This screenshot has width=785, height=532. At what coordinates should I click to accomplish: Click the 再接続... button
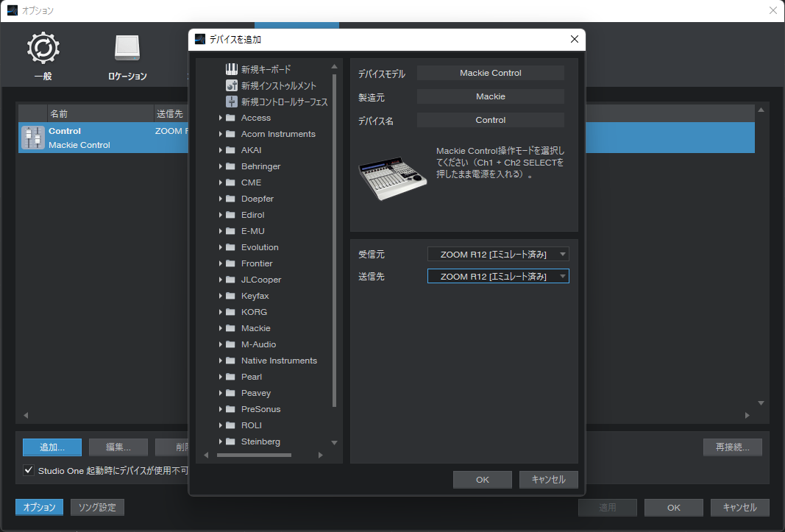(733, 447)
